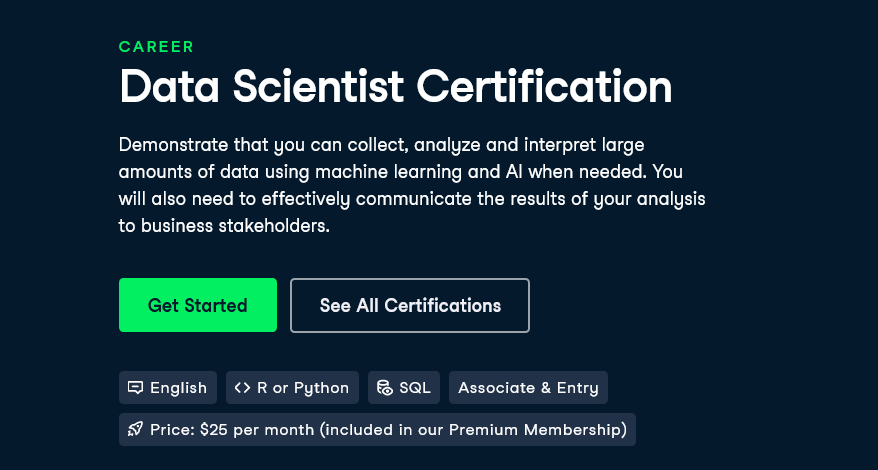Select the R or Python tag text

tap(303, 388)
